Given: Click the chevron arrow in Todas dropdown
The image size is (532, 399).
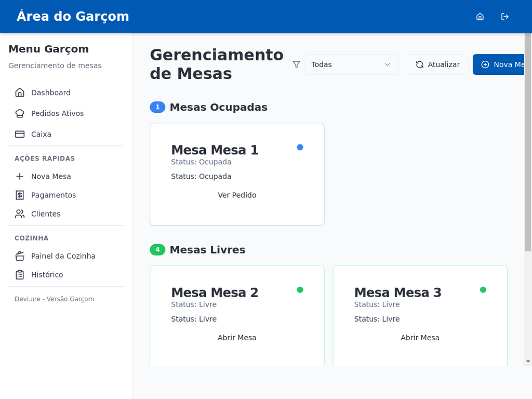Looking at the screenshot, I should click(387, 64).
